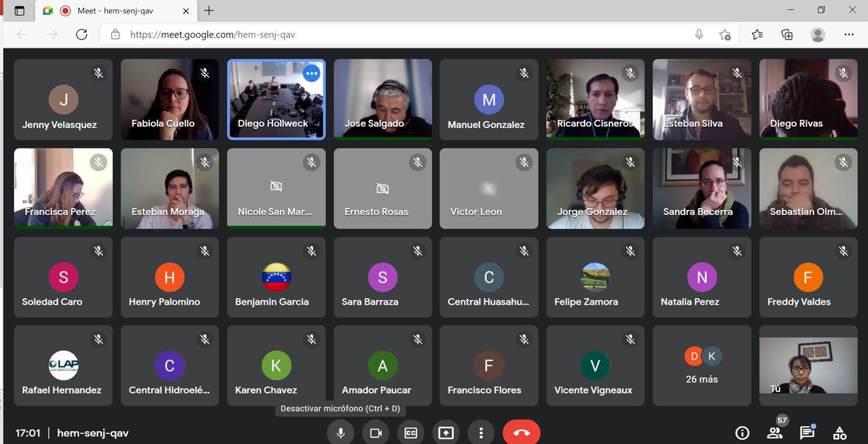
Task: Click Jenny Velasquez's muted microphone icon
Action: (98, 73)
